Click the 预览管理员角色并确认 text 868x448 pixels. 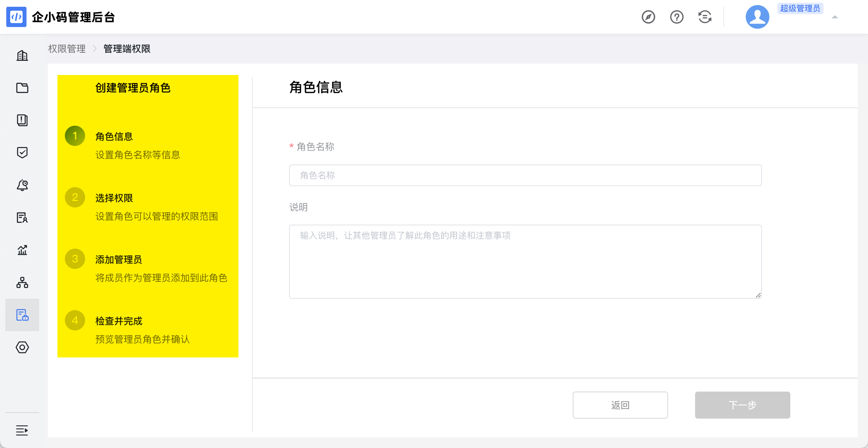tap(143, 339)
